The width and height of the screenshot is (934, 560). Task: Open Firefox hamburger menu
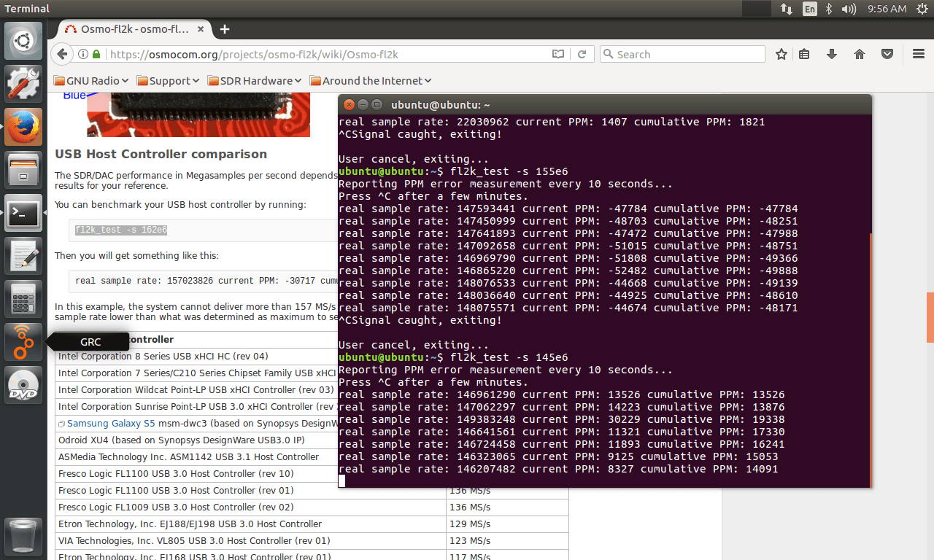pos(919,54)
